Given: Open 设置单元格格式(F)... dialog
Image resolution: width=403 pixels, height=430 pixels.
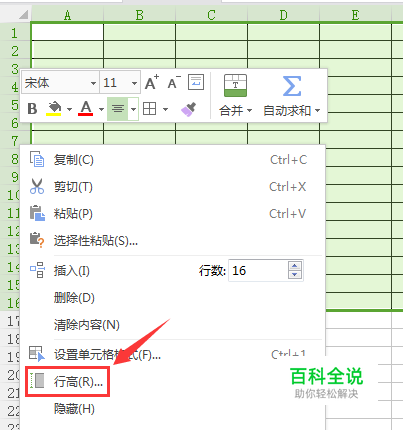Looking at the screenshot, I should [x=173, y=354].
